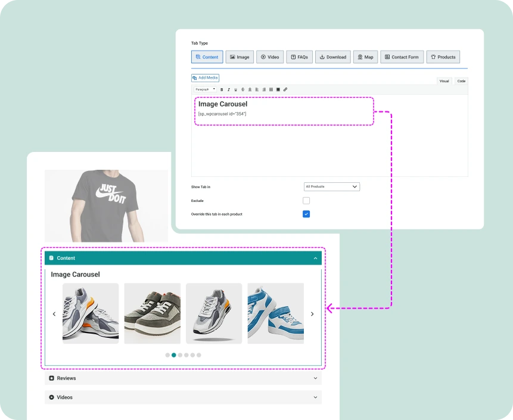
Task: Select the first carousel pagination dot
Action: tap(167, 355)
